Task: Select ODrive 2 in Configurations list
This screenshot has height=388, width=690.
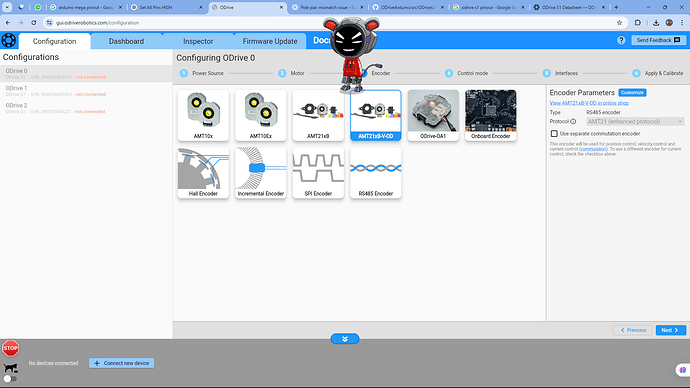Action: 86,108
